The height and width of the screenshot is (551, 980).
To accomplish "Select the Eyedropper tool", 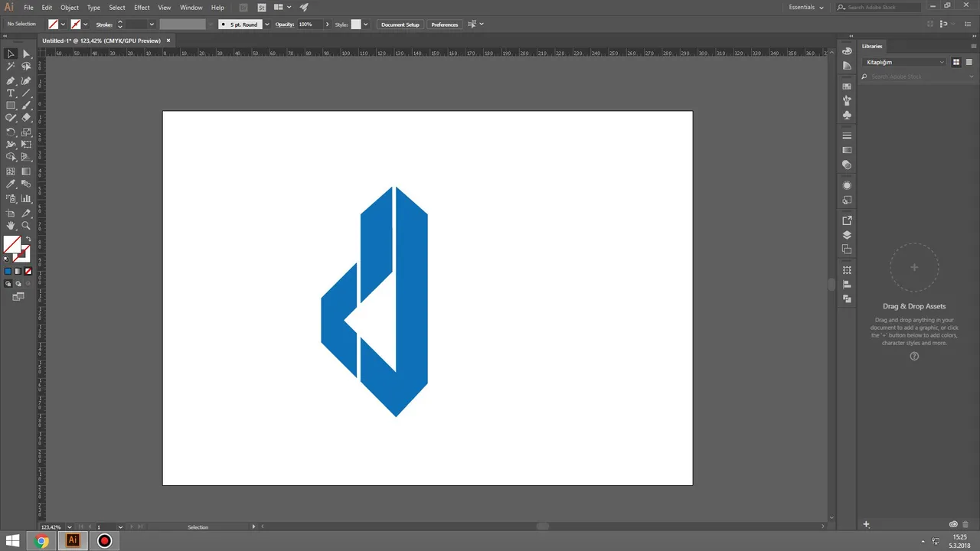I will pos(11,184).
